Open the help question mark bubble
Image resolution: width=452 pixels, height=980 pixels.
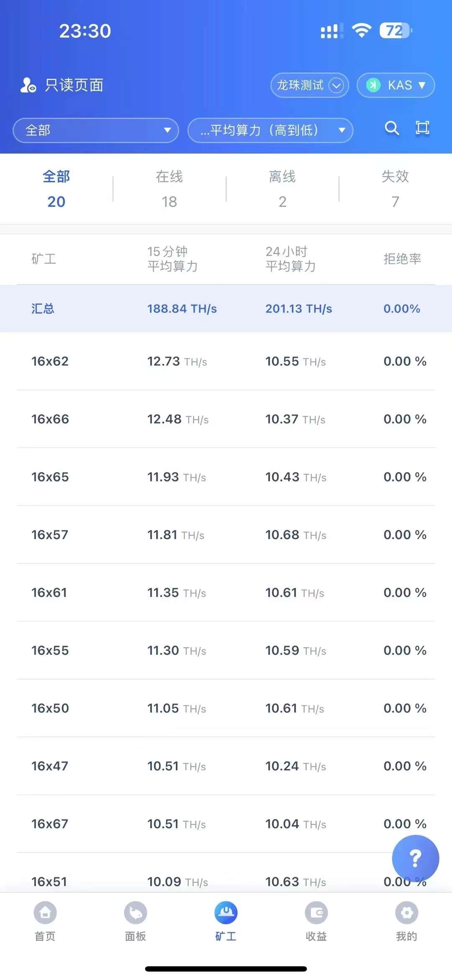(x=415, y=858)
